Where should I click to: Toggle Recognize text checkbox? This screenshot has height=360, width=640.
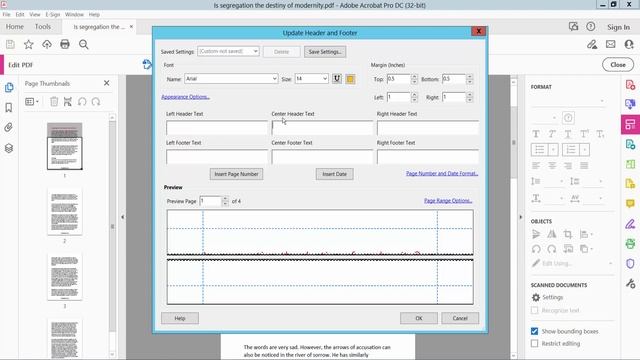tap(535, 311)
